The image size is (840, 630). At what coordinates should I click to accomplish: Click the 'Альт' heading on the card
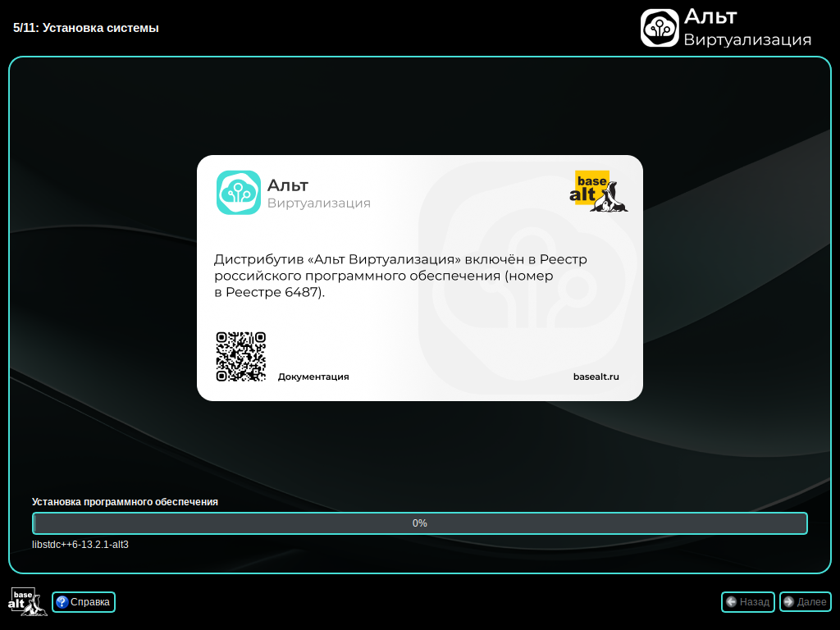coord(288,185)
